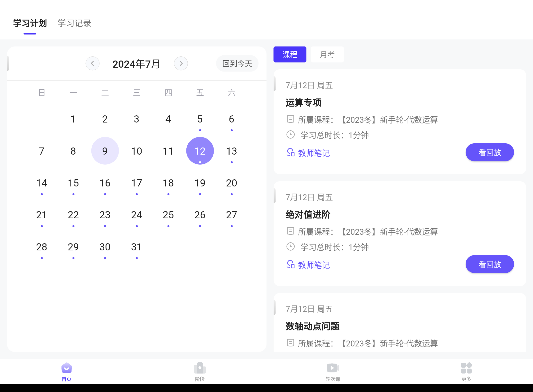The image size is (533, 392).
Task: Select the 月考 tab
Action: [x=327, y=54]
